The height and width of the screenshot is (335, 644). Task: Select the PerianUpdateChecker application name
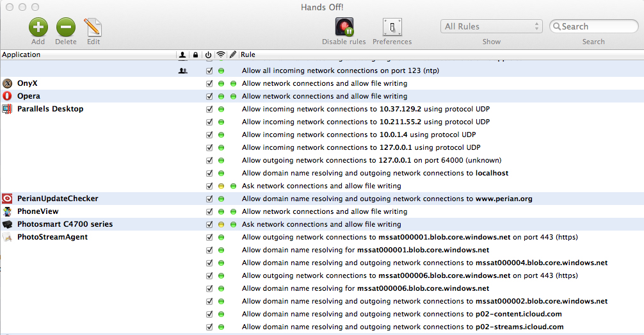[58, 199]
